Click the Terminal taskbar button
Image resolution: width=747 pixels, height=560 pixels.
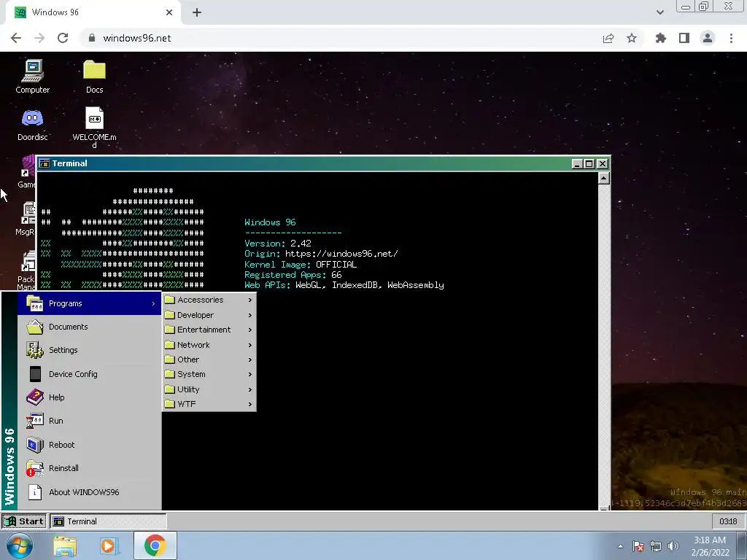pyautogui.click(x=108, y=521)
